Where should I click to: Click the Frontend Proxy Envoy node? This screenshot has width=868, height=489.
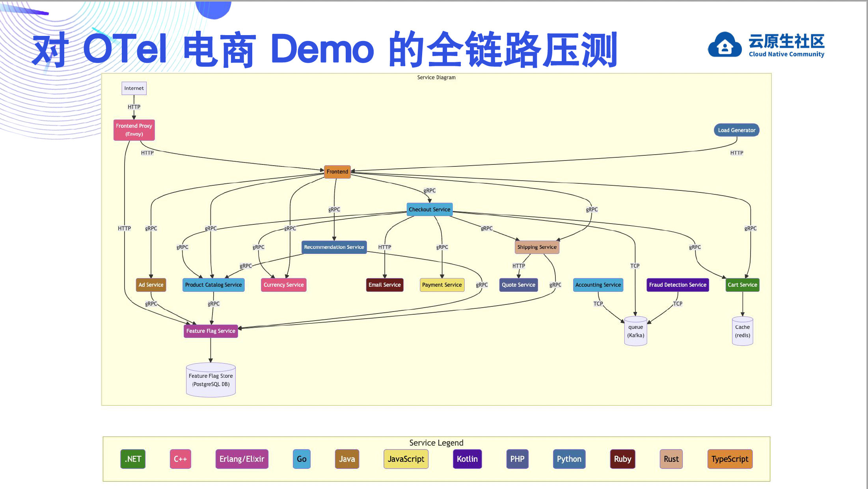(133, 129)
